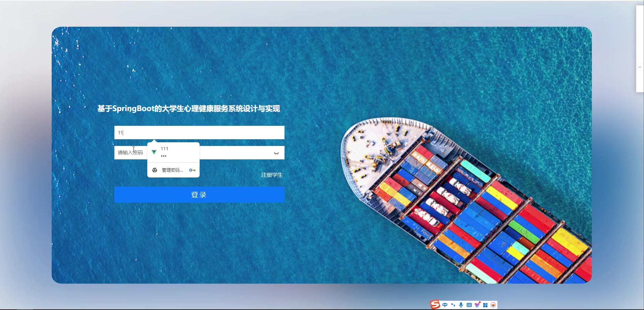
Task: Open 管理密码 in the autofill popup
Action: coord(173,170)
